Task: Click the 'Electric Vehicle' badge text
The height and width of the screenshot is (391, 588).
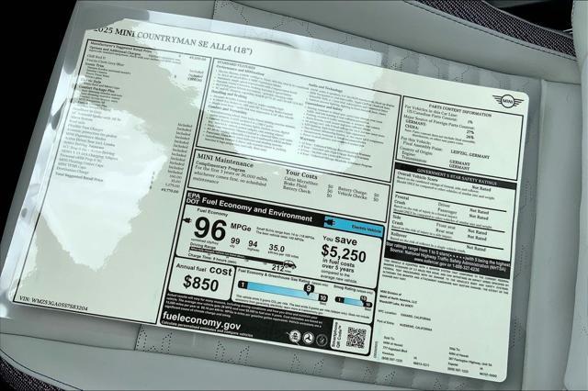Action: pyautogui.click(x=367, y=228)
